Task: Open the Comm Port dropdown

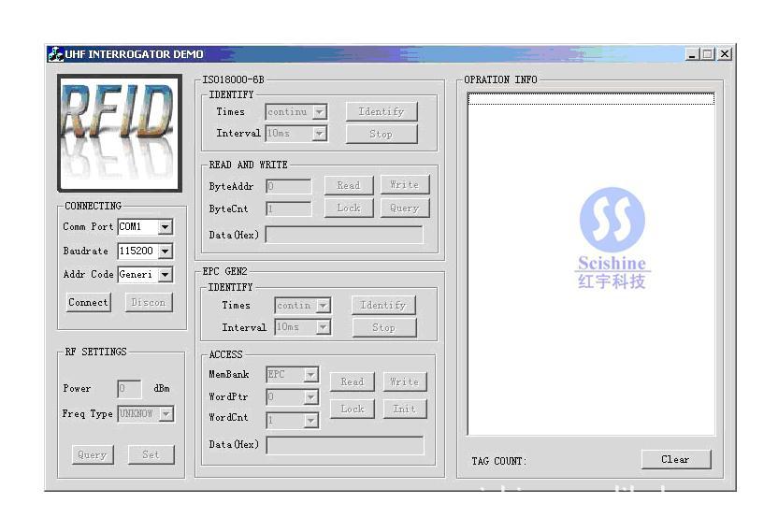Action: tap(166, 227)
